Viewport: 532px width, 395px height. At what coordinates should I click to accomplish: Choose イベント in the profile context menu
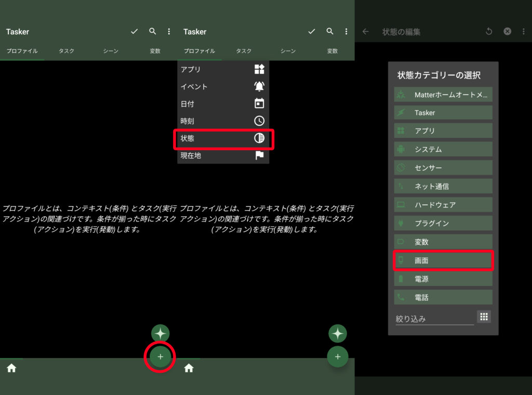point(223,87)
